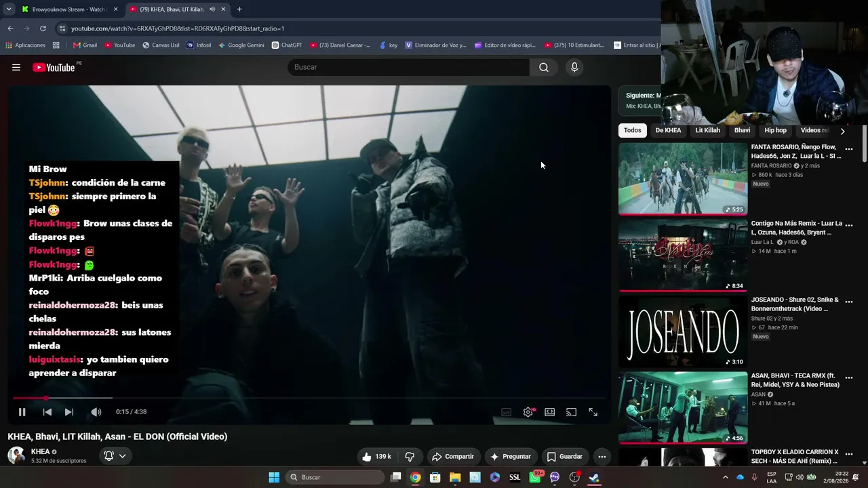
Task: Show more filter chips with the arrow
Action: [842, 131]
